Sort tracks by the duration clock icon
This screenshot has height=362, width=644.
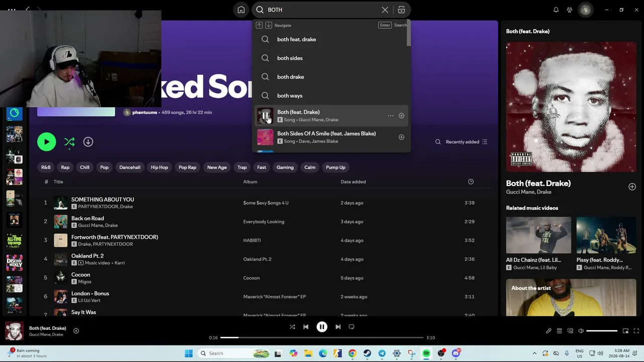coord(471,182)
